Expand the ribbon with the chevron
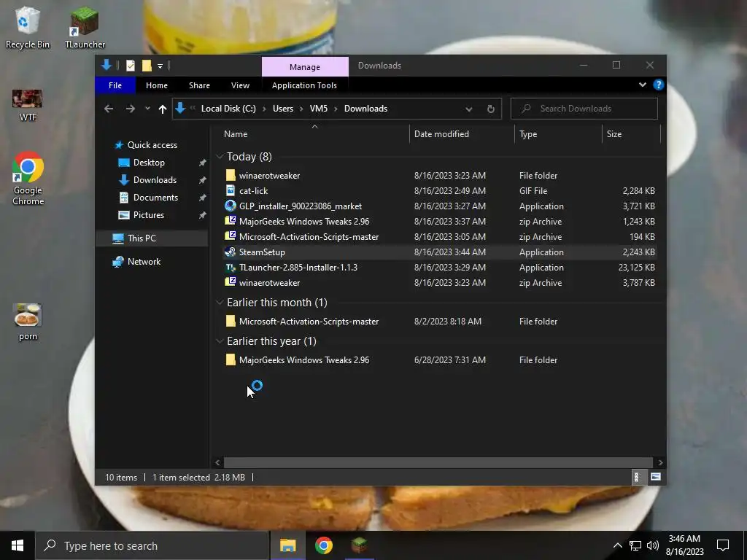The image size is (747, 560). click(642, 85)
